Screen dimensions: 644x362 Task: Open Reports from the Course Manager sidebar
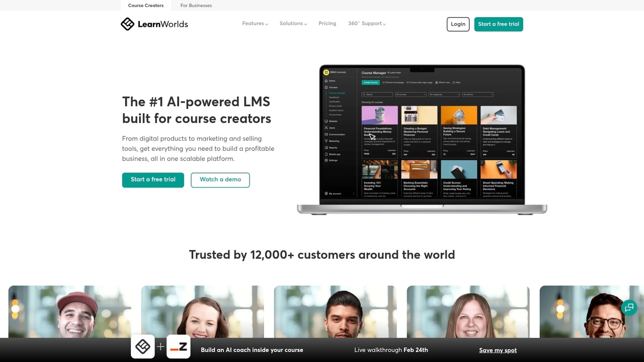(326, 147)
